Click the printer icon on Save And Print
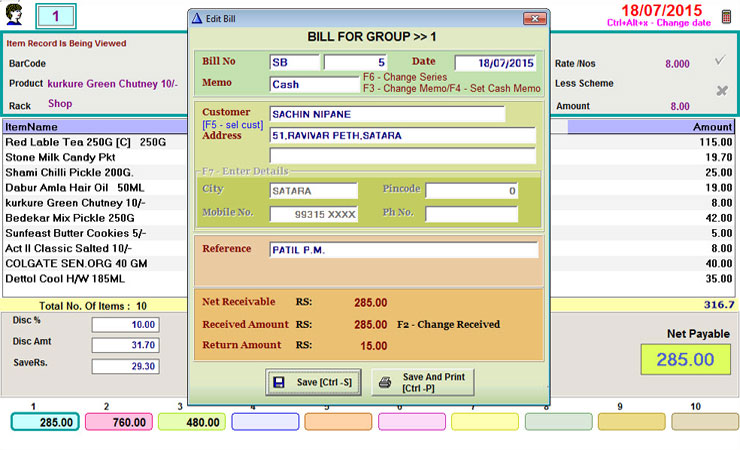This screenshot has width=740, height=450. pos(385,382)
